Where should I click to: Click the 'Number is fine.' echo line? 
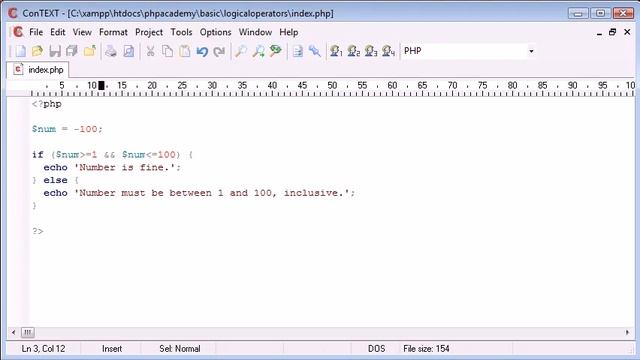click(112, 167)
